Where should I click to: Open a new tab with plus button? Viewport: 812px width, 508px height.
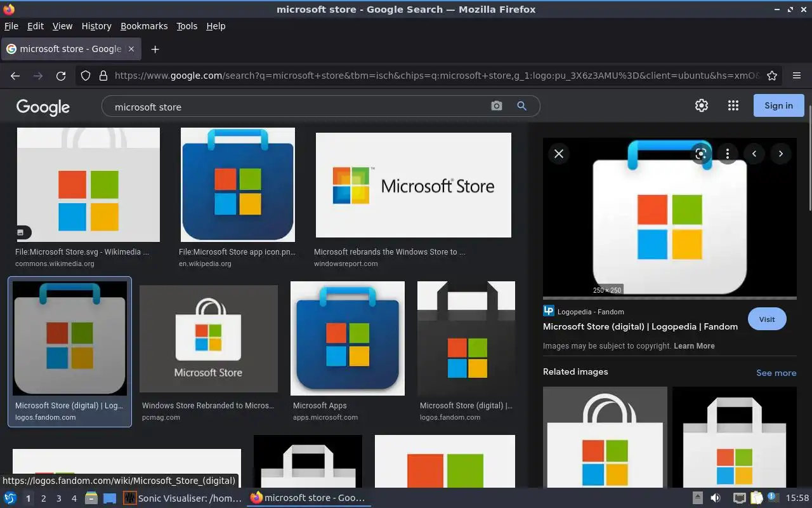pos(155,49)
